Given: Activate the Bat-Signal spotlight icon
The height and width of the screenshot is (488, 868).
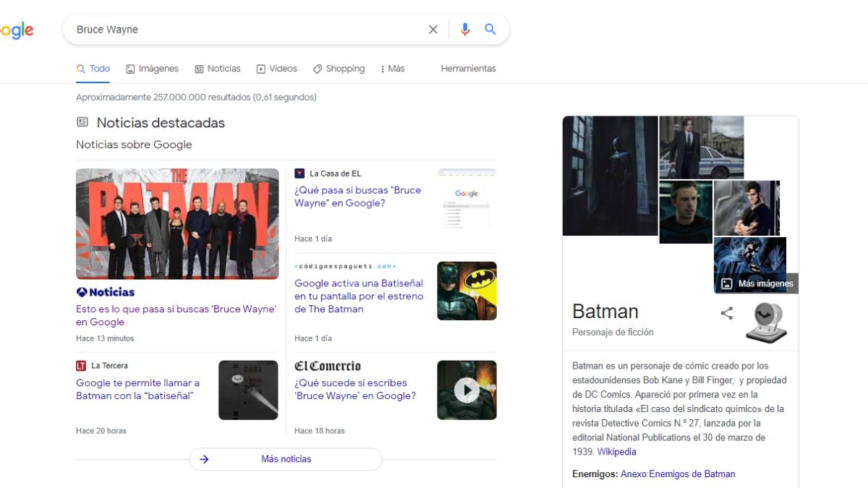Looking at the screenshot, I should pyautogui.click(x=766, y=322).
